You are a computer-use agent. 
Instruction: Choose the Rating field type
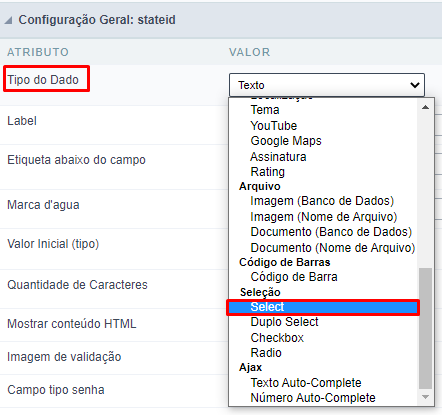268,172
